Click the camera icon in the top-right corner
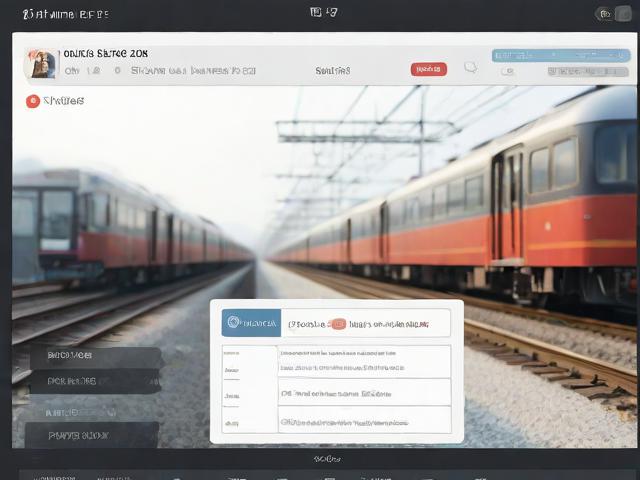640x480 pixels. [604, 14]
